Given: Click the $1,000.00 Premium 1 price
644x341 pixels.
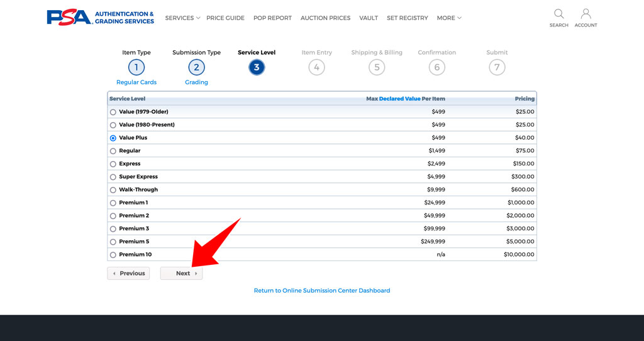Looking at the screenshot, I should point(521,203).
